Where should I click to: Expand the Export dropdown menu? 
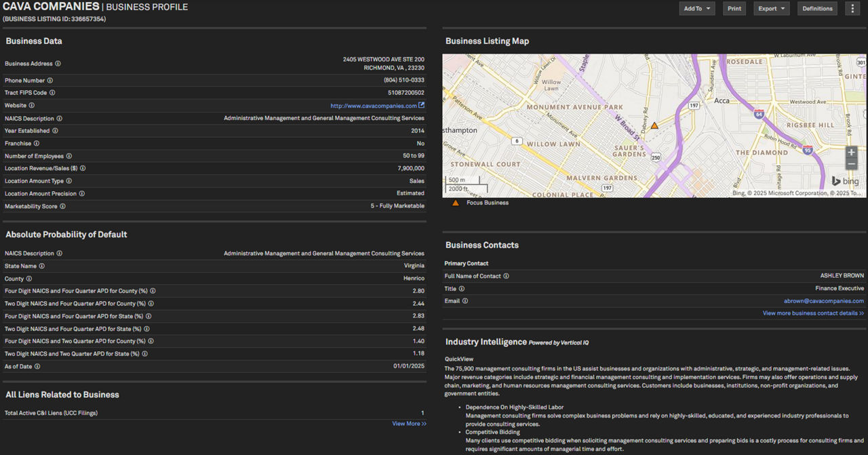[x=772, y=9]
